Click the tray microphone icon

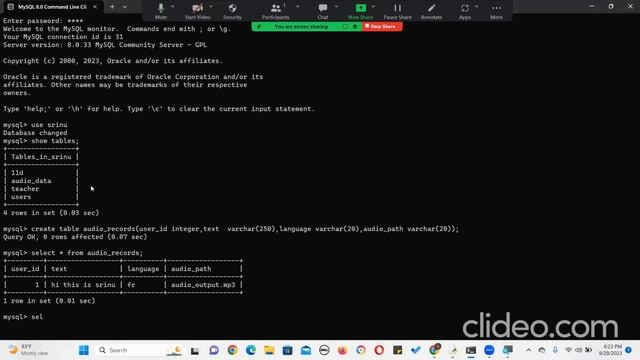pos(555,350)
